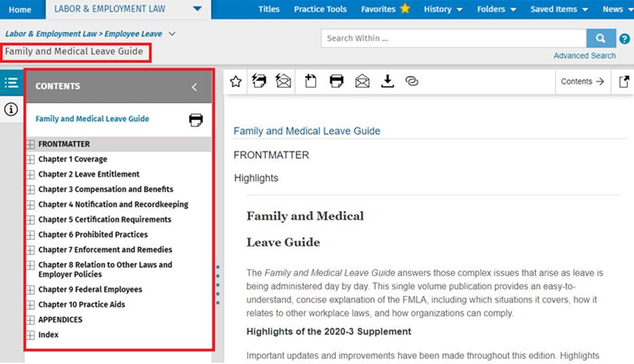This screenshot has height=364, width=634.
Task: Expand the APPENDICES tree node
Action: [x=30, y=320]
